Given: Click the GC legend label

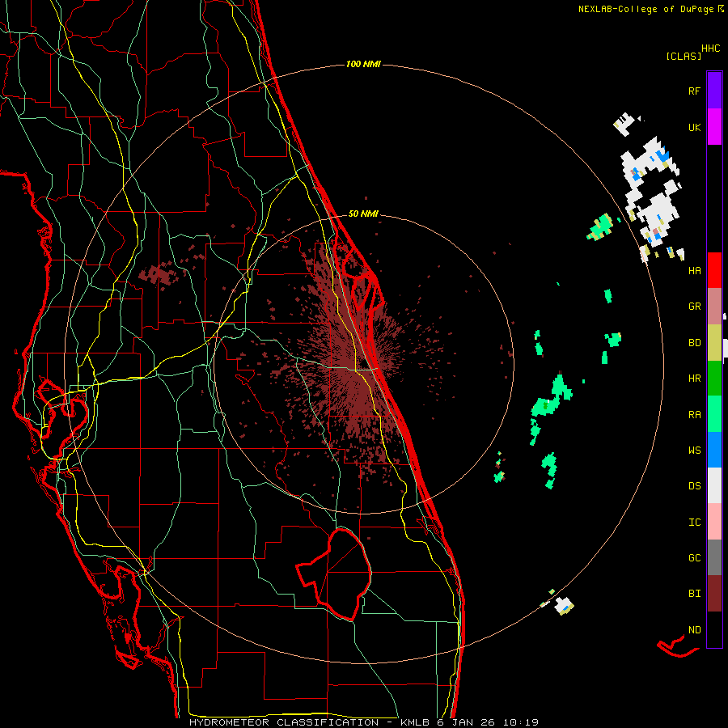Looking at the screenshot, I should 694,558.
